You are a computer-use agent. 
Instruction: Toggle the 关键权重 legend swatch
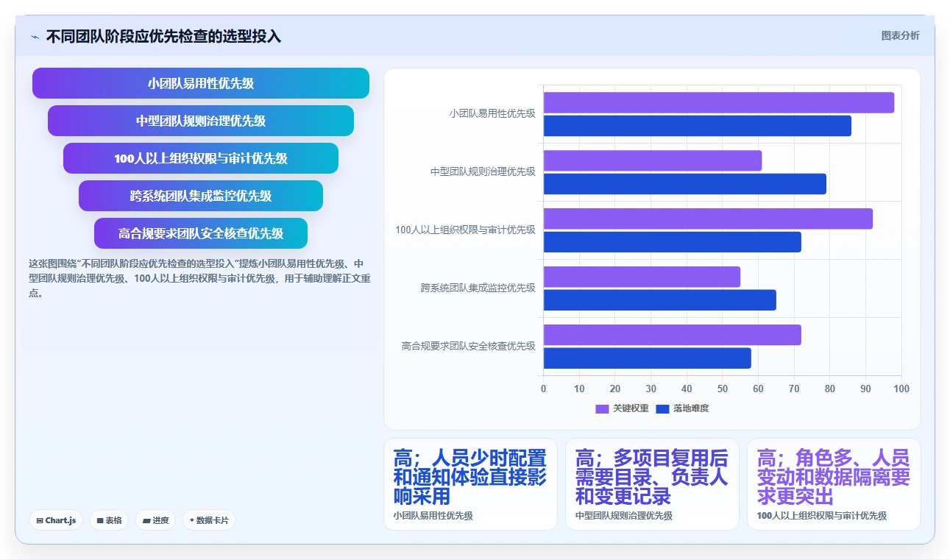click(602, 408)
